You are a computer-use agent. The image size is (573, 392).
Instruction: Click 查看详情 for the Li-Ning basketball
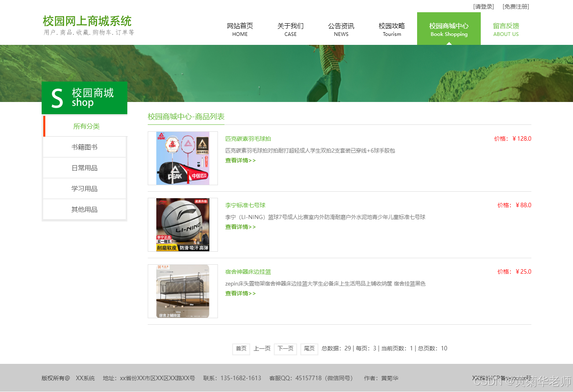pyautogui.click(x=240, y=227)
